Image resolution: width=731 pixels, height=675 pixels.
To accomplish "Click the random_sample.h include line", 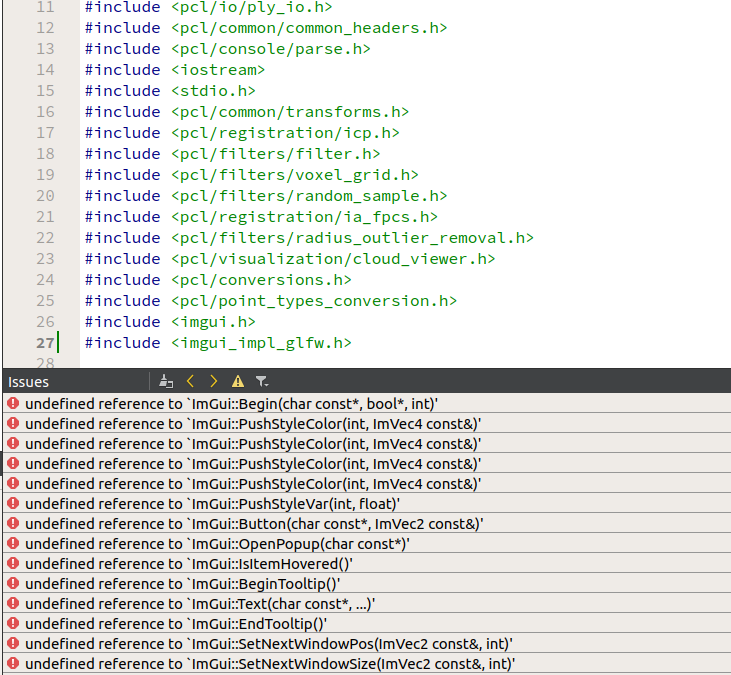I will [x=266, y=196].
